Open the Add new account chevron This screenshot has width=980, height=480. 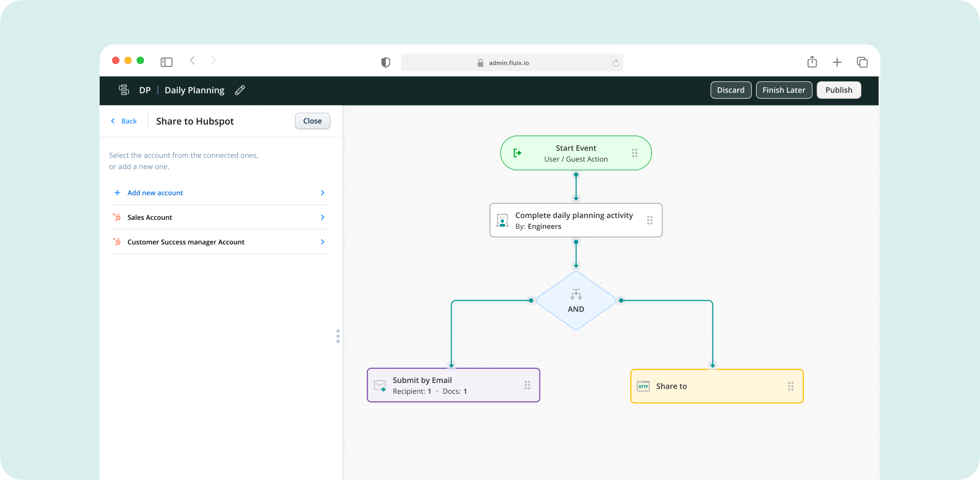pos(323,193)
